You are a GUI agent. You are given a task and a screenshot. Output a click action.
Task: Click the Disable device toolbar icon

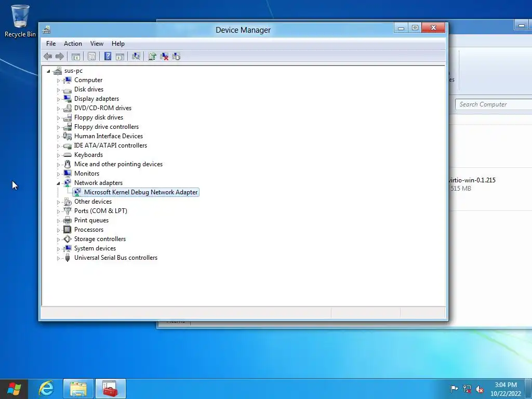coord(176,56)
